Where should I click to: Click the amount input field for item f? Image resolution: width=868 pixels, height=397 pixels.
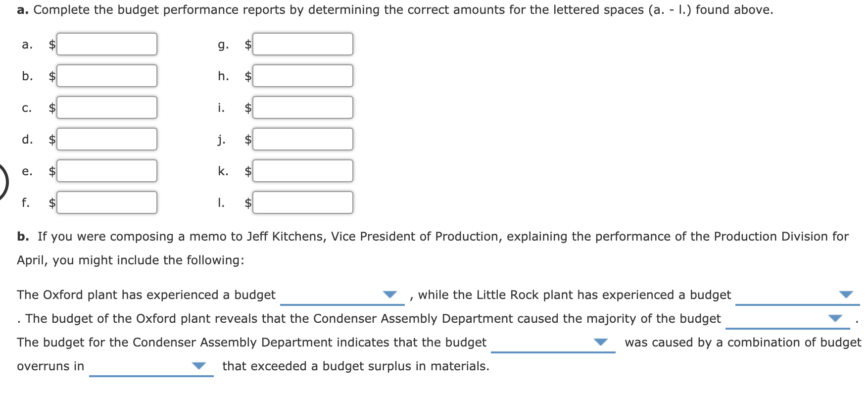click(x=106, y=202)
